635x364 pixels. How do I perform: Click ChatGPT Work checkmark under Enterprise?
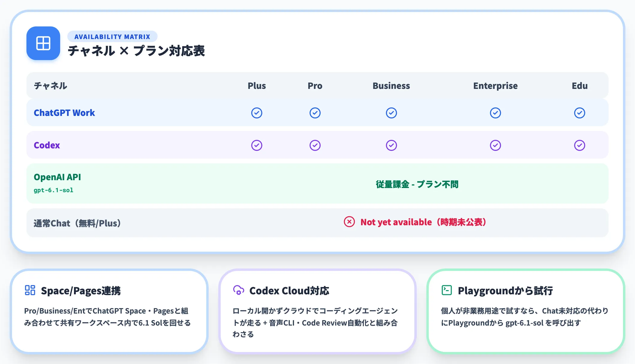click(495, 113)
